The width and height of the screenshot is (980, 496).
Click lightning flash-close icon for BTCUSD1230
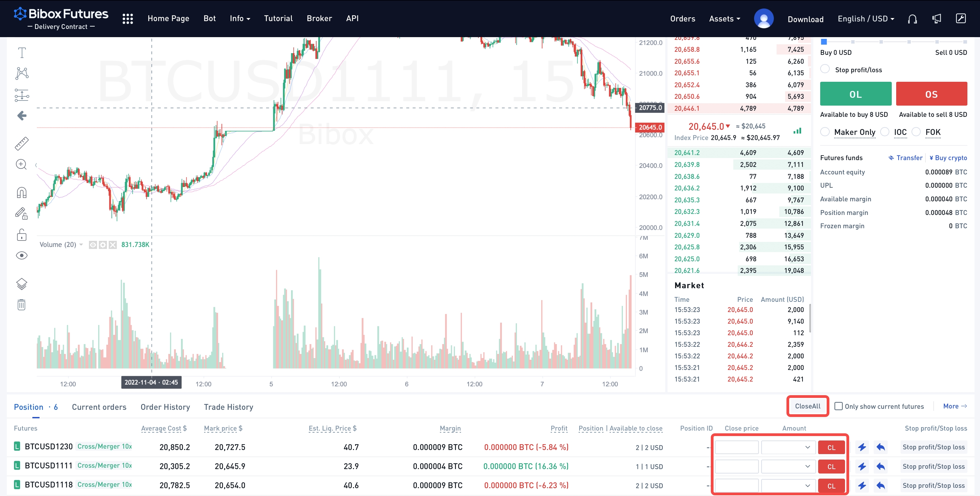coord(862,447)
